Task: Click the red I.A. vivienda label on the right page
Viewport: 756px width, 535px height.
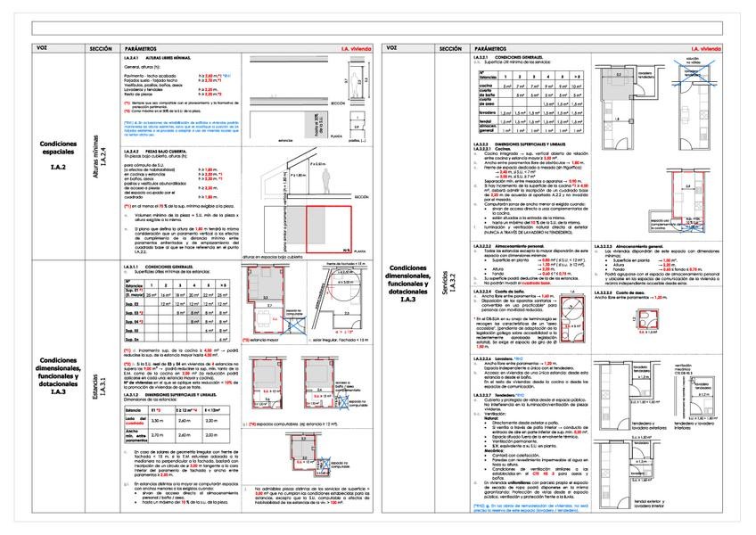Action: [x=706, y=49]
